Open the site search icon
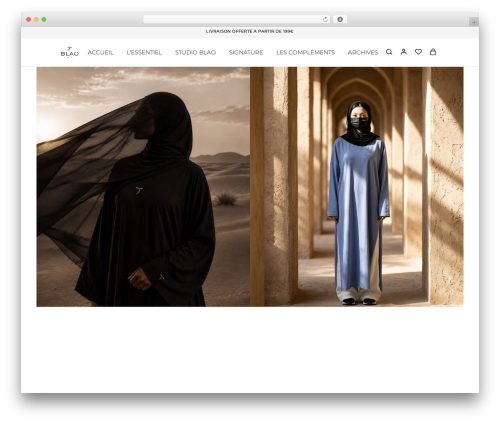Viewport: 500px width, 423px height. pos(389,52)
